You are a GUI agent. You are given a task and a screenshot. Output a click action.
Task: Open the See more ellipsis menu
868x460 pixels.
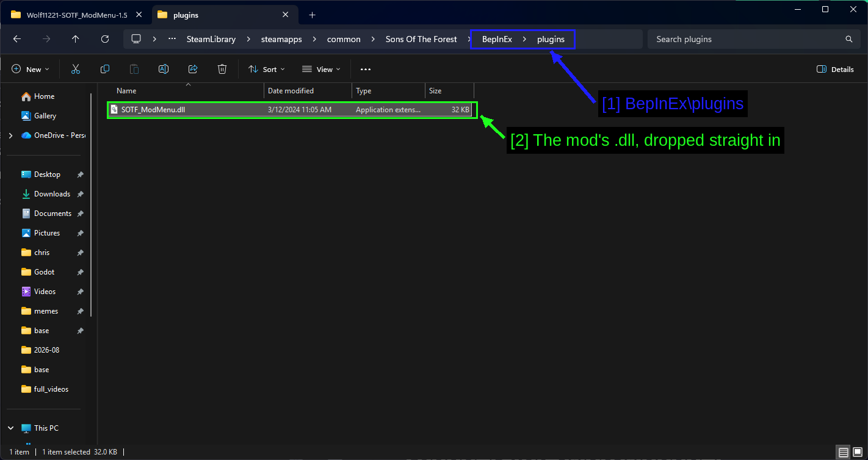point(366,69)
